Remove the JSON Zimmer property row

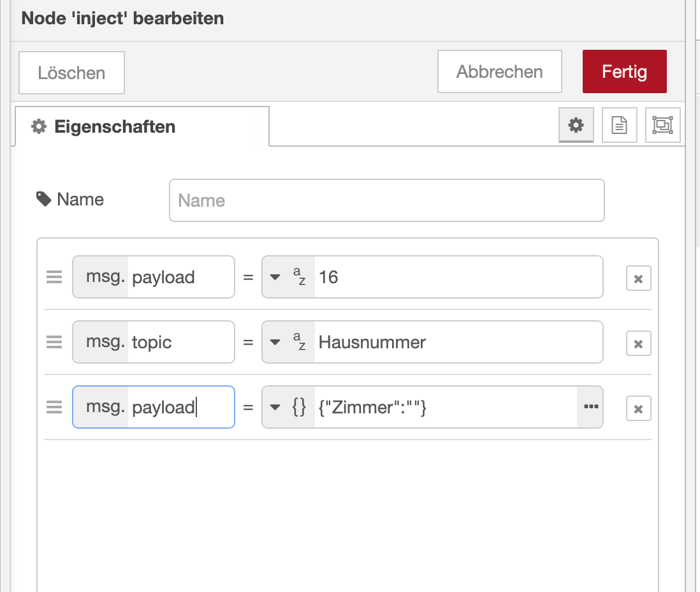pyautogui.click(x=638, y=408)
